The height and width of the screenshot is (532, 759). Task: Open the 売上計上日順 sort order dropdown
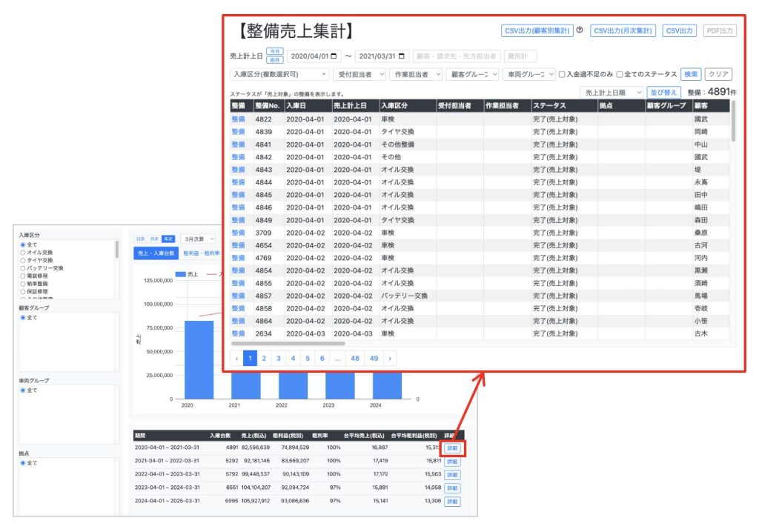click(x=611, y=93)
